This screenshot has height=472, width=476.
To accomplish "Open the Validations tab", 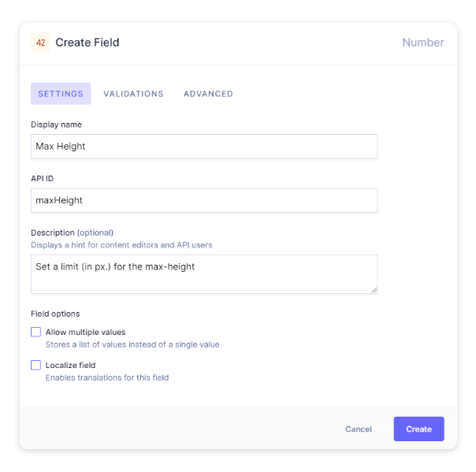I will [133, 94].
